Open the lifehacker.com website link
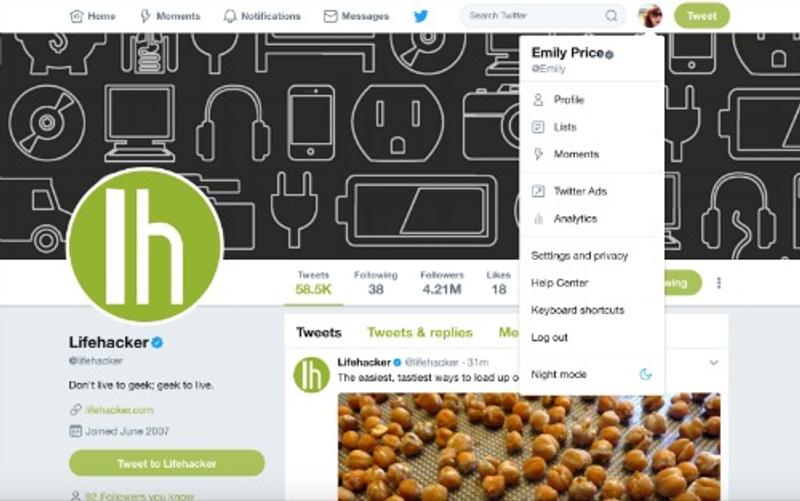Viewport: 800px width, 501px height. [x=119, y=410]
